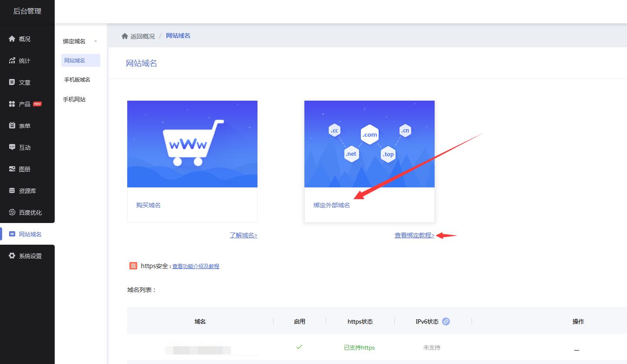Select 手机版域名 in the submenu
The height and width of the screenshot is (364, 627).
click(x=77, y=80)
